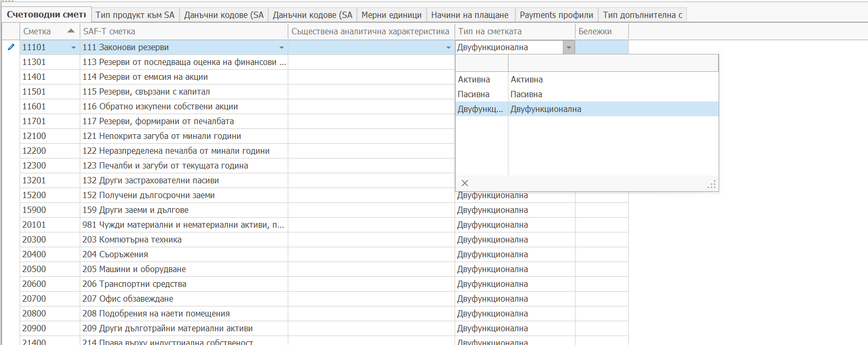Select account cell 11501
Image resolution: width=868 pixels, height=345 pixels.
[50, 91]
